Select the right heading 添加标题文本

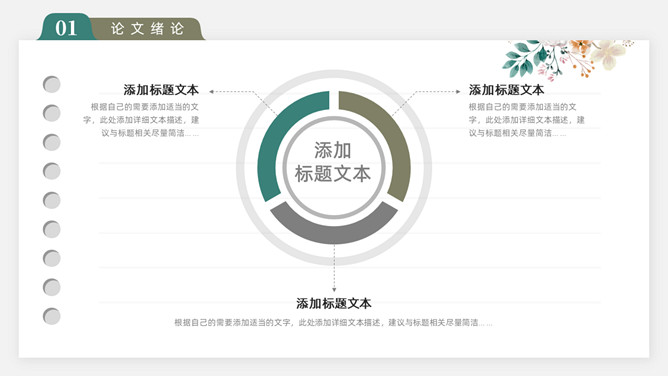506,90
